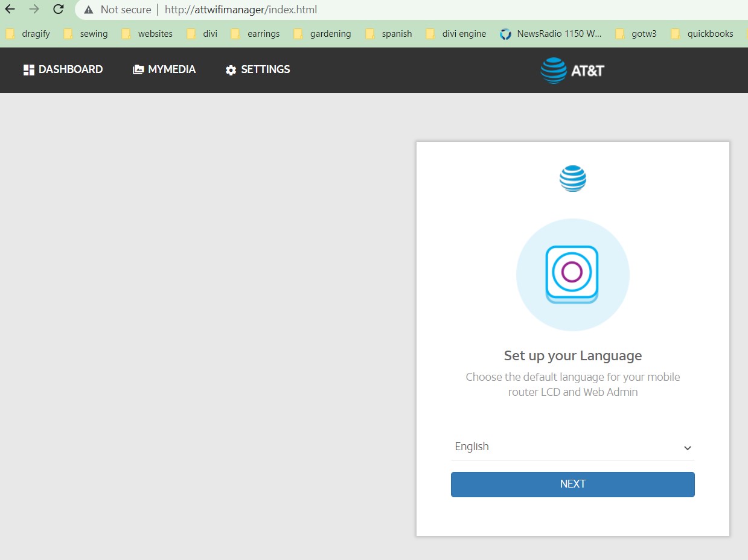
Task: Open the gardening bookmark folder
Action: 322,34
